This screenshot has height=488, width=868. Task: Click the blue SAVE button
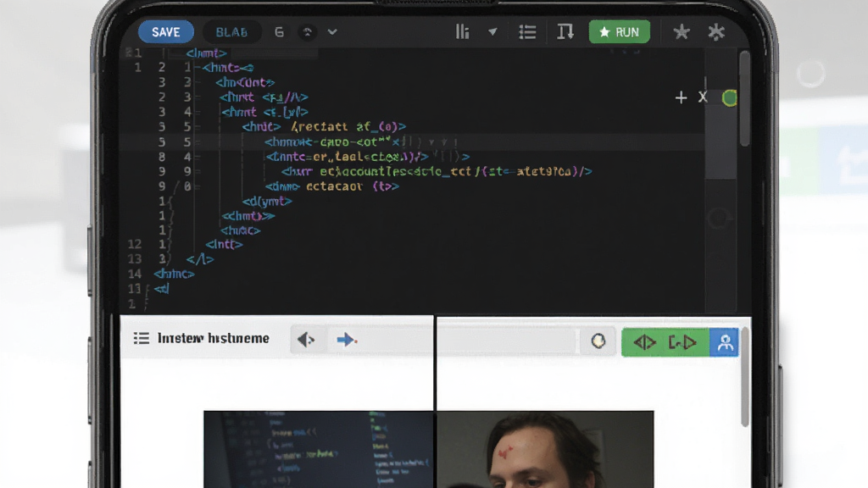tap(166, 32)
